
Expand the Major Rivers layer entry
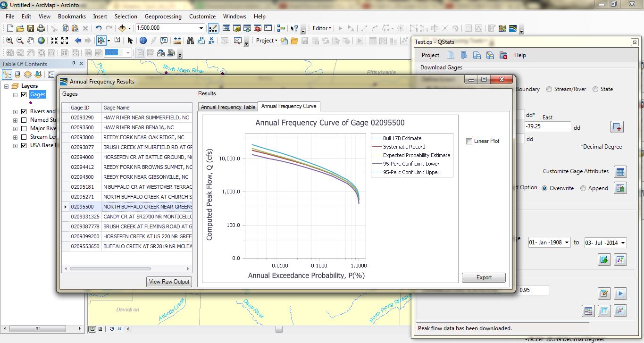[15, 128]
